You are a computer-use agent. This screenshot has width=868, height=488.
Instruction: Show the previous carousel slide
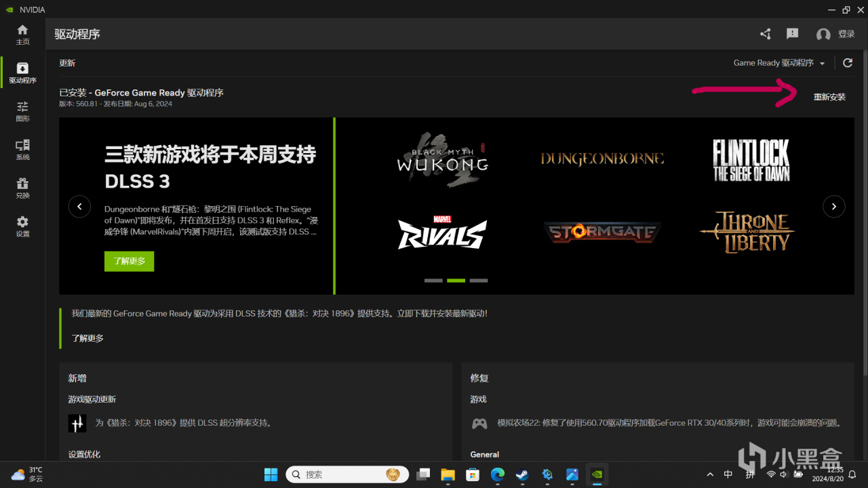pyautogui.click(x=79, y=206)
